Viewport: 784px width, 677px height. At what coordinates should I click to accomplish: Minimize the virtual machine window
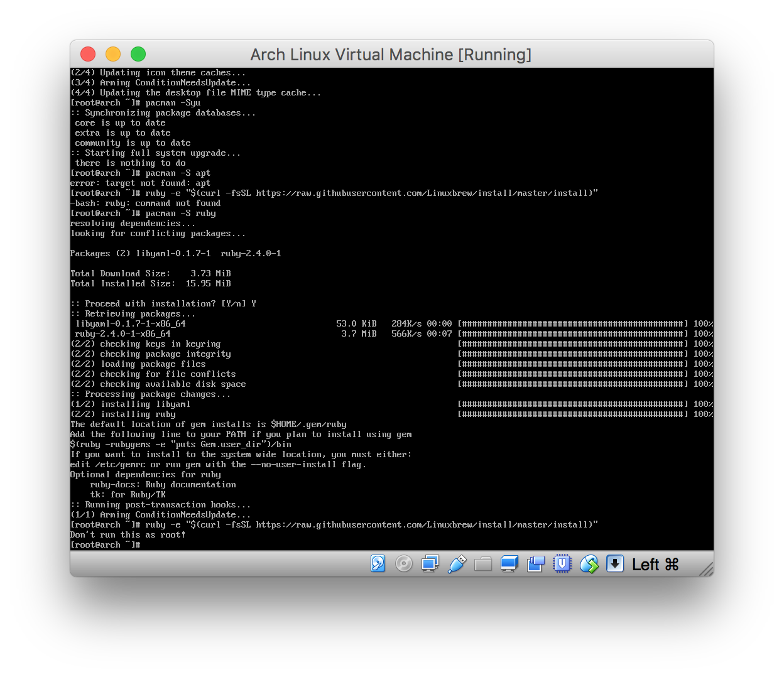[x=113, y=55]
